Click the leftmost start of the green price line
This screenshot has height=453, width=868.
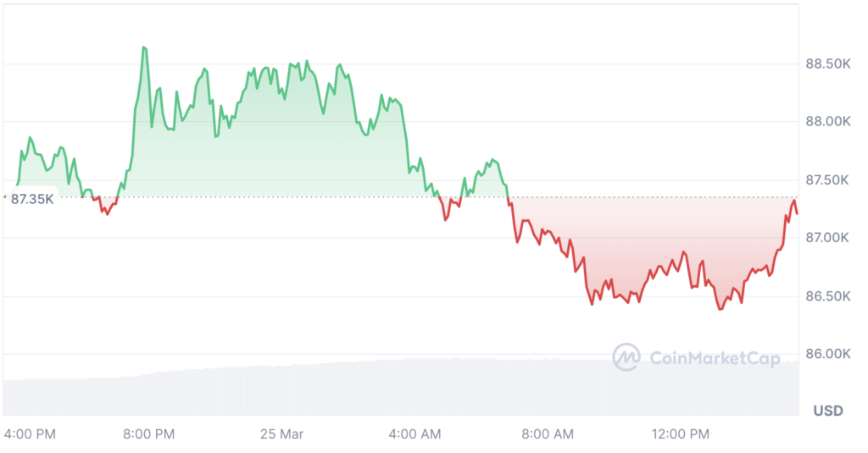point(17,184)
